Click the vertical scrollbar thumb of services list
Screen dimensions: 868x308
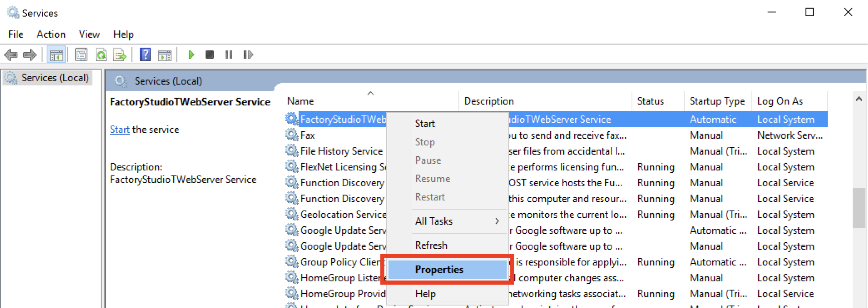859,208
